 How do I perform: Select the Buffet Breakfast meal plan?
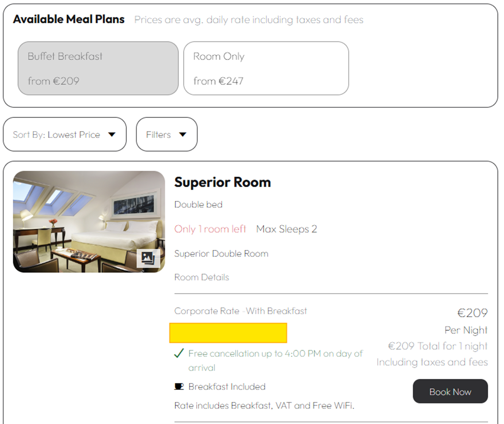click(x=98, y=69)
